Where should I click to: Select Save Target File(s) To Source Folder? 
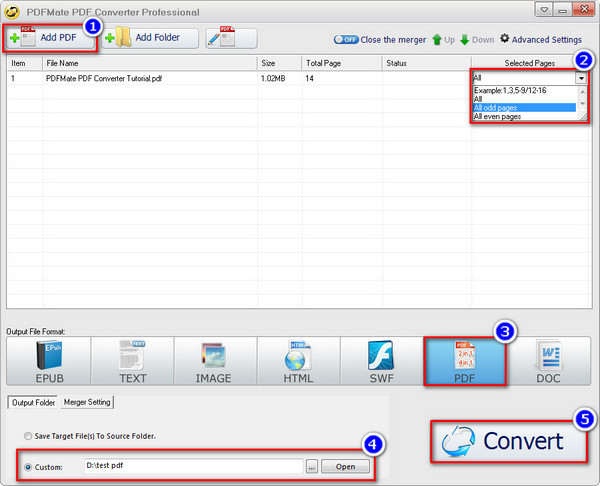coord(90,436)
